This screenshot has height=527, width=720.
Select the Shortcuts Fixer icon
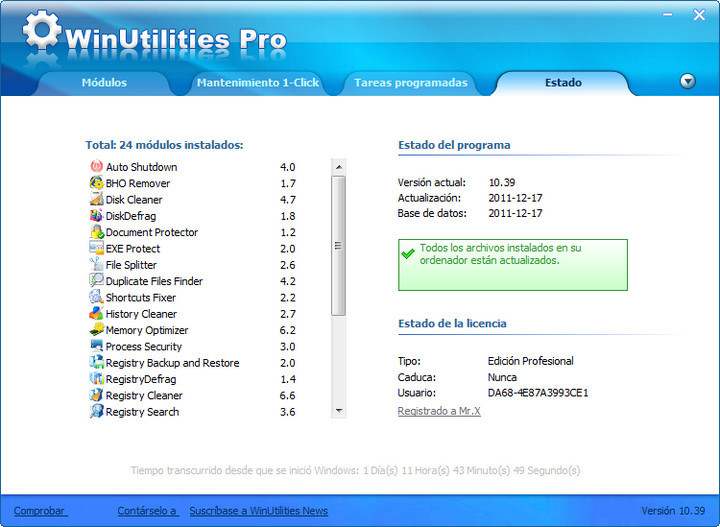pos(96,297)
